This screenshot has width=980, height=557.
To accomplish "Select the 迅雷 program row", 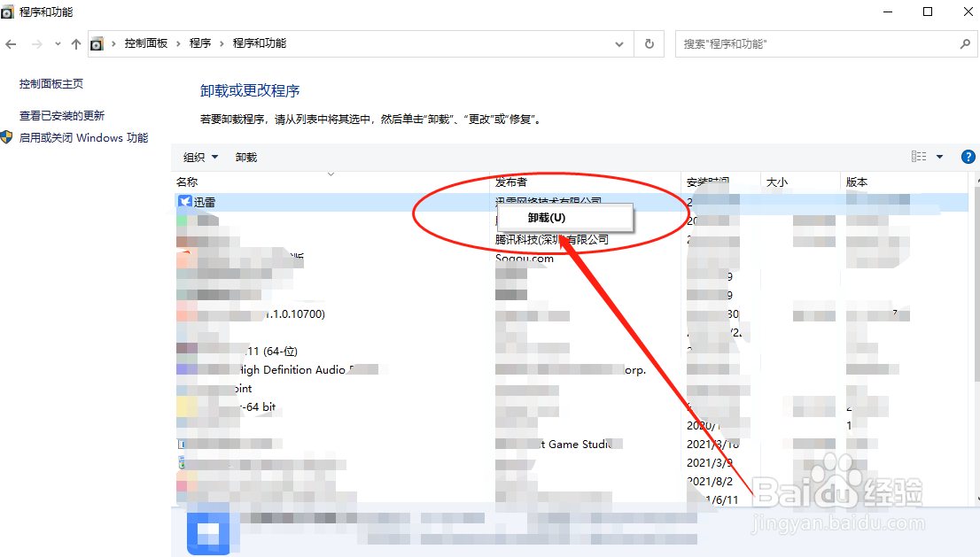I will pos(572,202).
